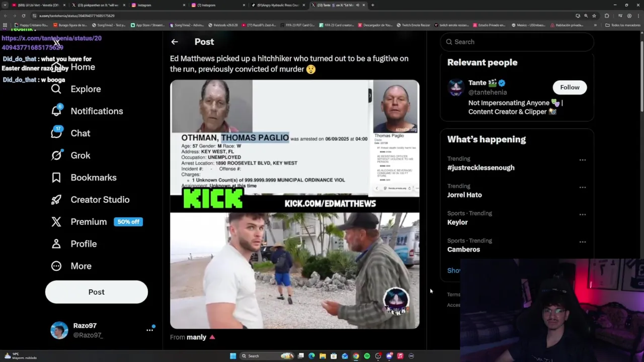The height and width of the screenshot is (362, 644).
Task: Open OBS Studio from taskbar
Action: tap(378, 356)
